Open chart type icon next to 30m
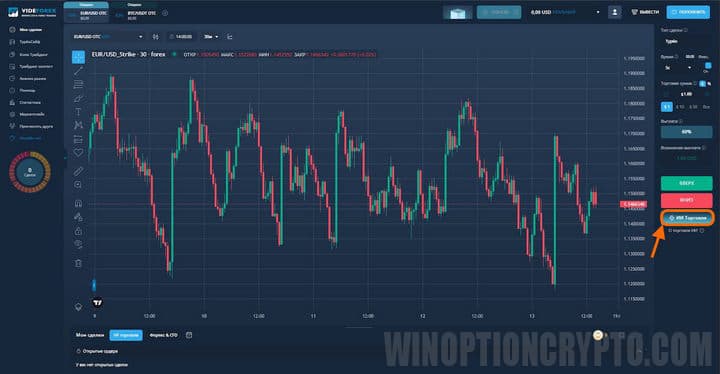 coord(230,37)
